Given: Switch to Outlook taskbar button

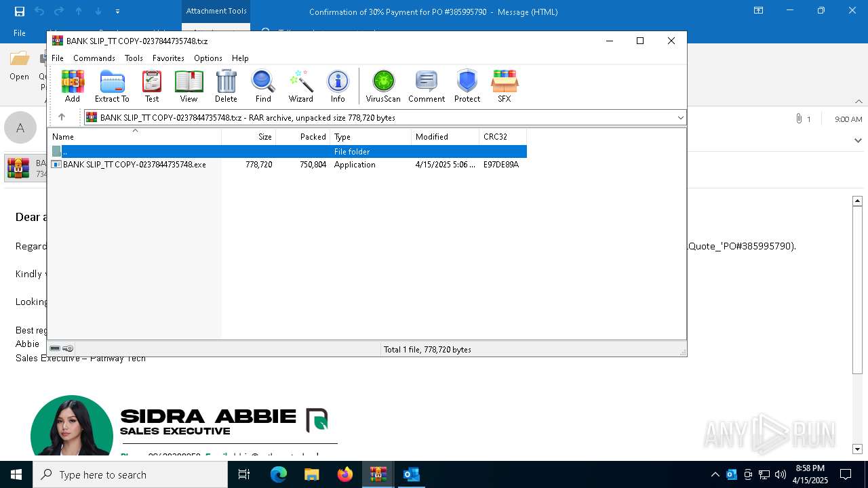Looking at the screenshot, I should (x=411, y=474).
